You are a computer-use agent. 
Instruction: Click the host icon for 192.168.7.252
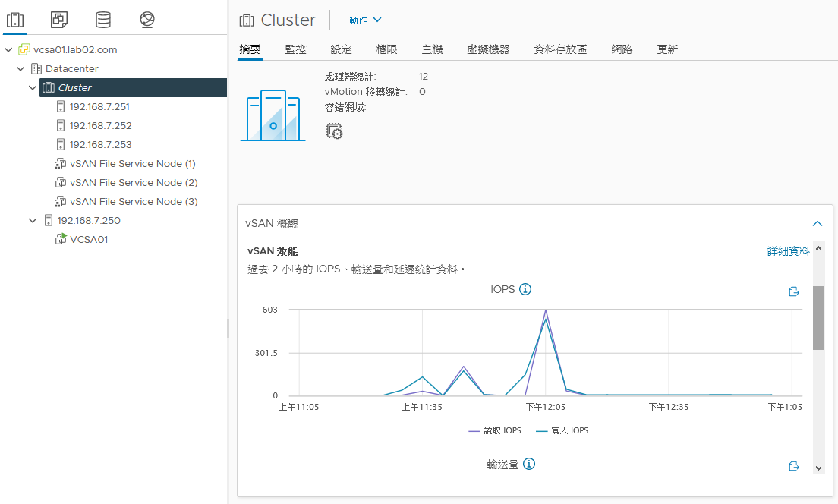[x=61, y=125]
